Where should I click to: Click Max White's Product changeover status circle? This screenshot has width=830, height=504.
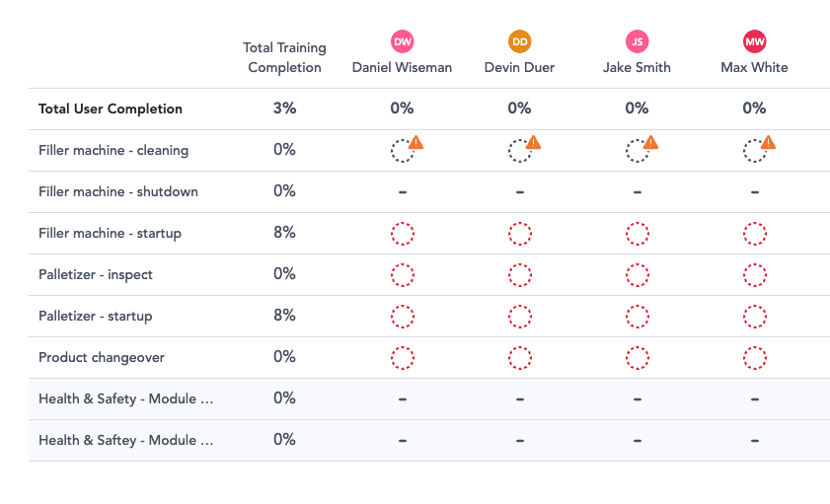[755, 357]
